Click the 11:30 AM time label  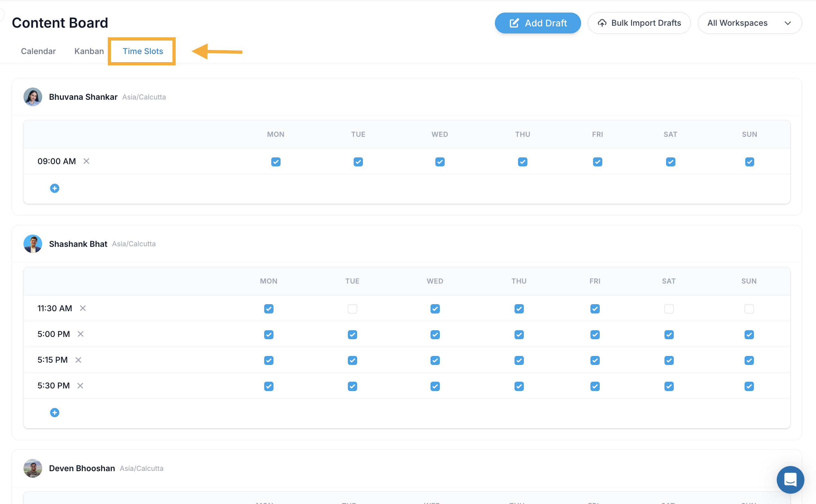click(x=55, y=308)
